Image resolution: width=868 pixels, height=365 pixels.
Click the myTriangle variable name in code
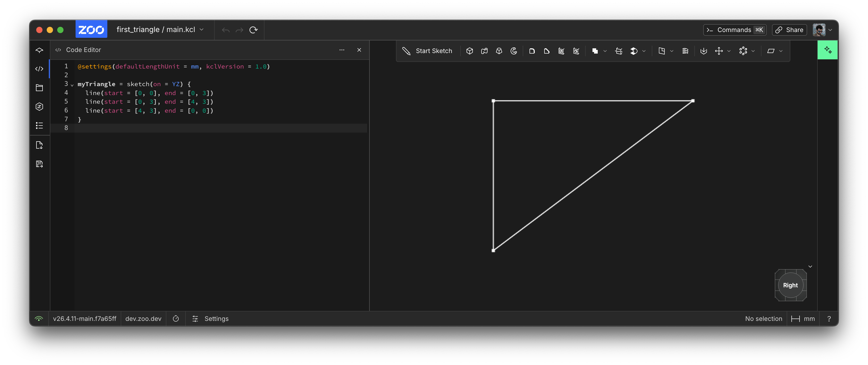click(96, 84)
